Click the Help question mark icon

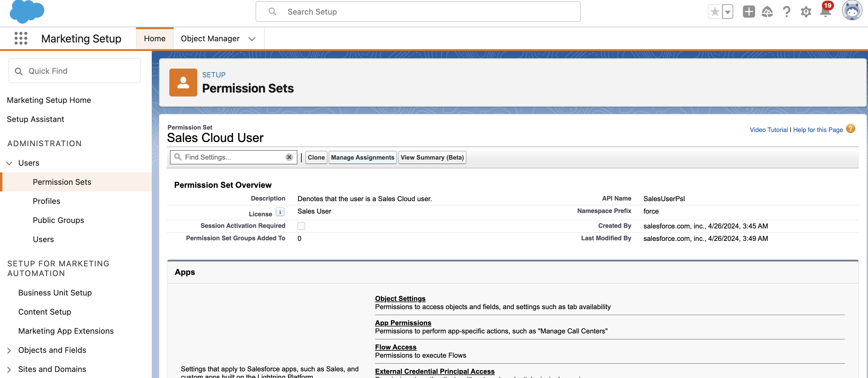786,12
